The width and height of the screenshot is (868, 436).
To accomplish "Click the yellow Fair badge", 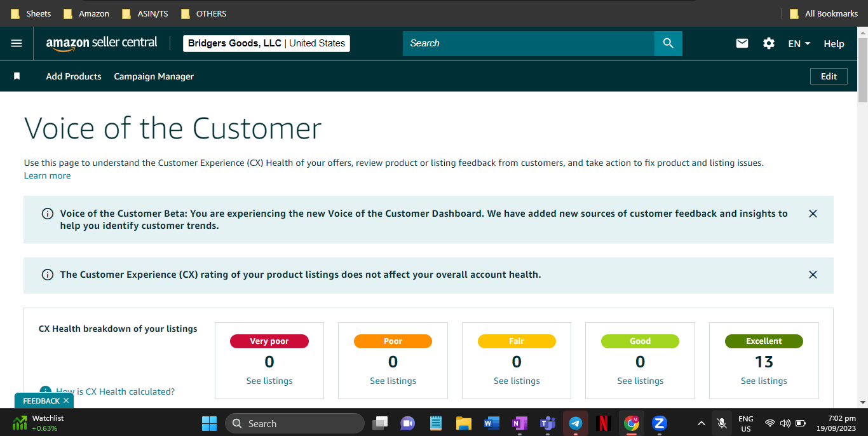I will (x=517, y=341).
